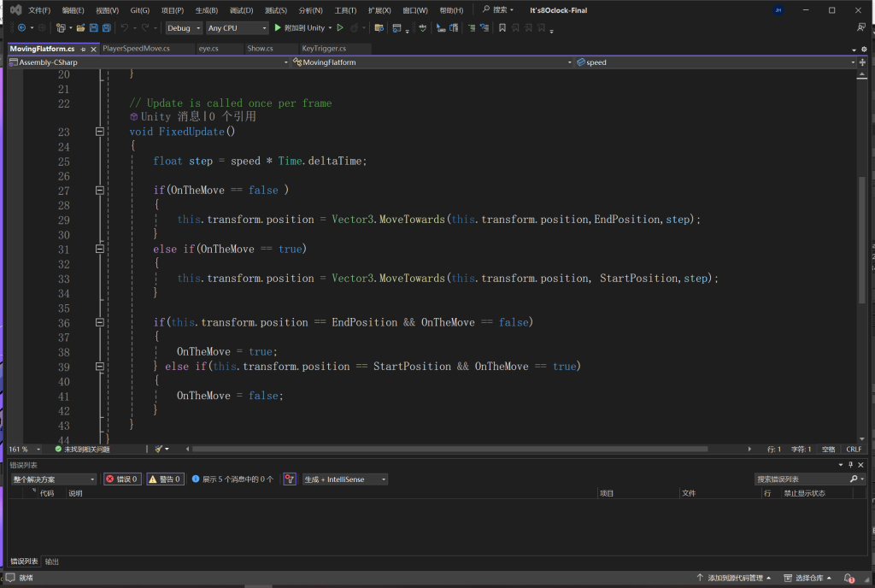Click select repository in status bar
Image resolution: width=875 pixels, height=588 pixels.
pos(807,578)
